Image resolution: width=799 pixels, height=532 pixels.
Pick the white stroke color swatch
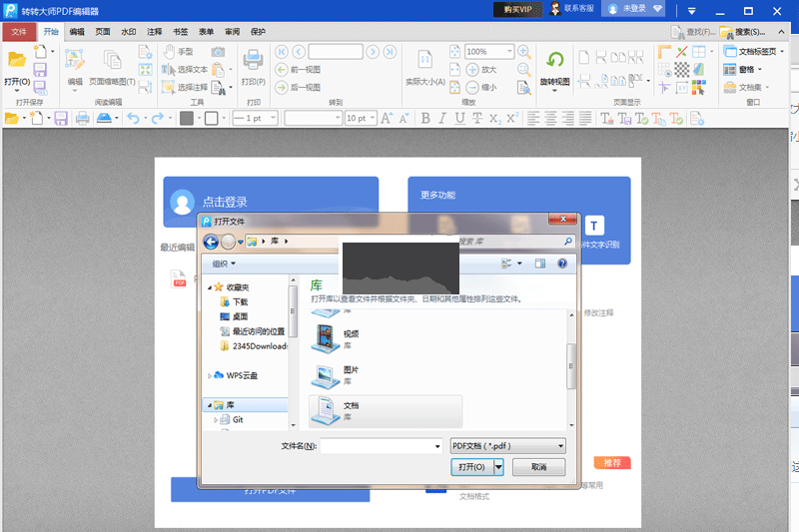(x=212, y=119)
